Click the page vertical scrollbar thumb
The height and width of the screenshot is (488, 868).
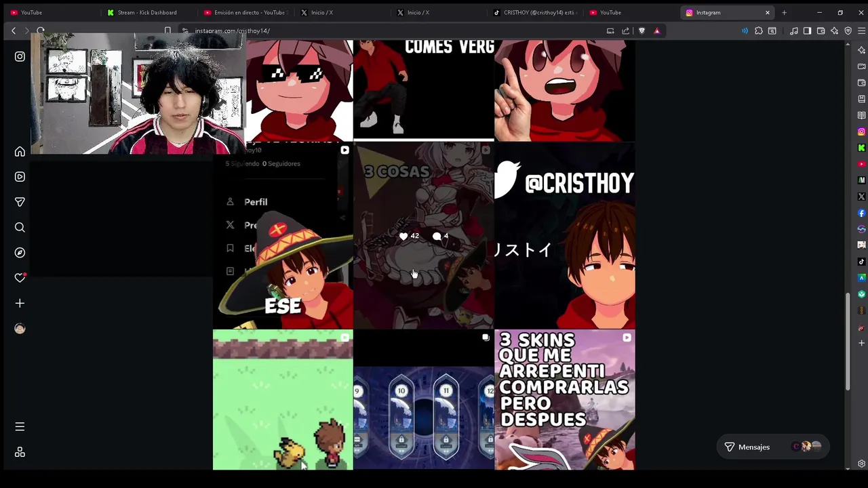(848, 342)
